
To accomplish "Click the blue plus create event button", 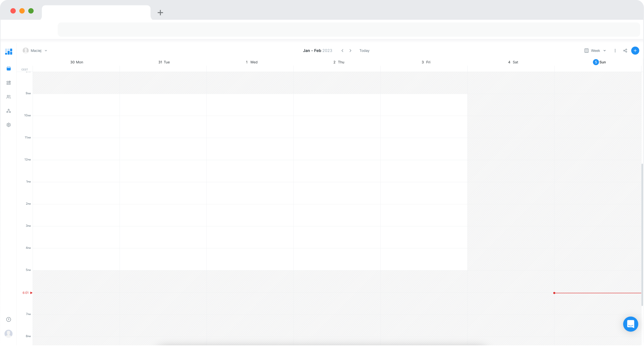I will click(635, 50).
